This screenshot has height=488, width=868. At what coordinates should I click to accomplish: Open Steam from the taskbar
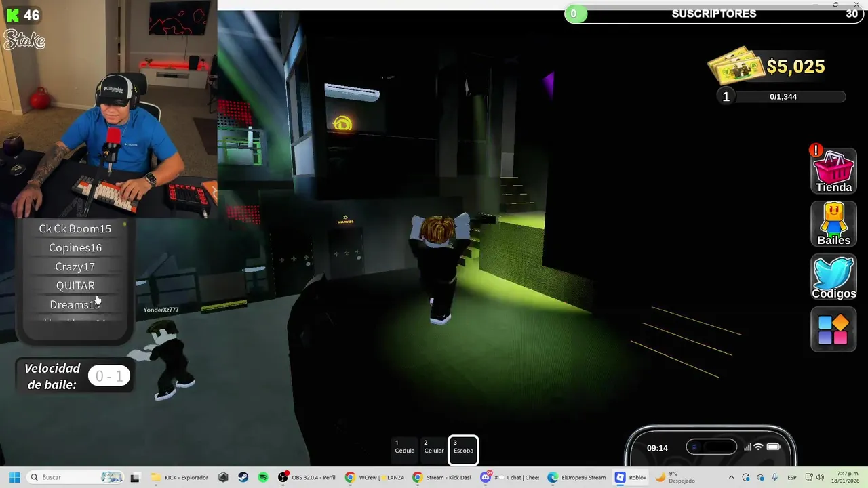tap(243, 477)
